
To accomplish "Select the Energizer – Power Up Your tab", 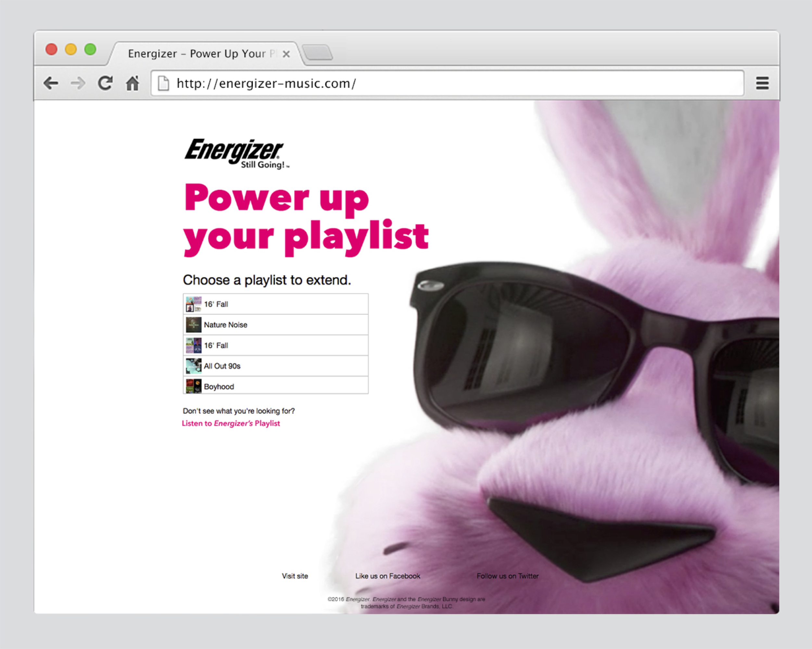I will tap(205, 54).
